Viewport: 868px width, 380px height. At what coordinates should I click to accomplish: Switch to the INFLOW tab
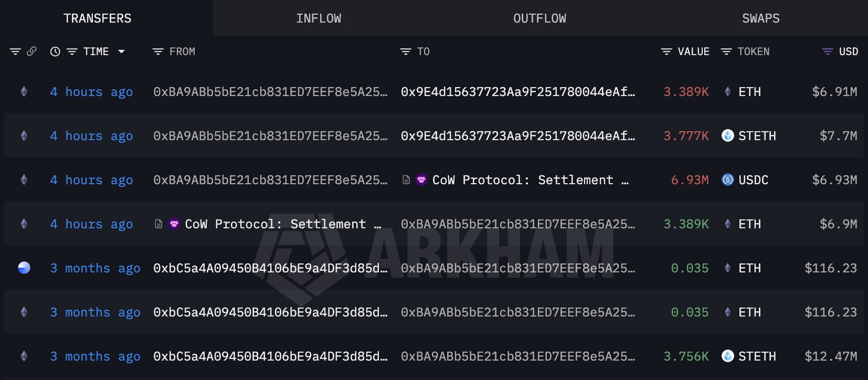319,18
